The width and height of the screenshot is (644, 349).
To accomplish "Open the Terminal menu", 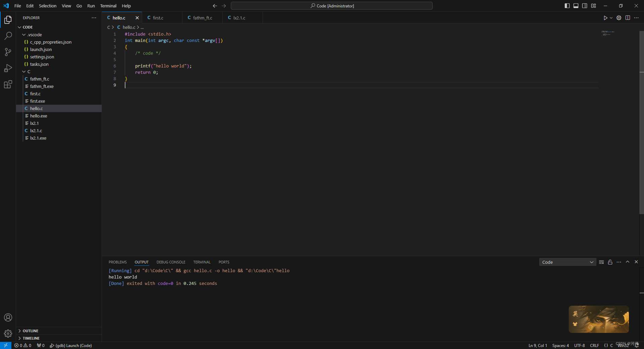I will [x=108, y=6].
